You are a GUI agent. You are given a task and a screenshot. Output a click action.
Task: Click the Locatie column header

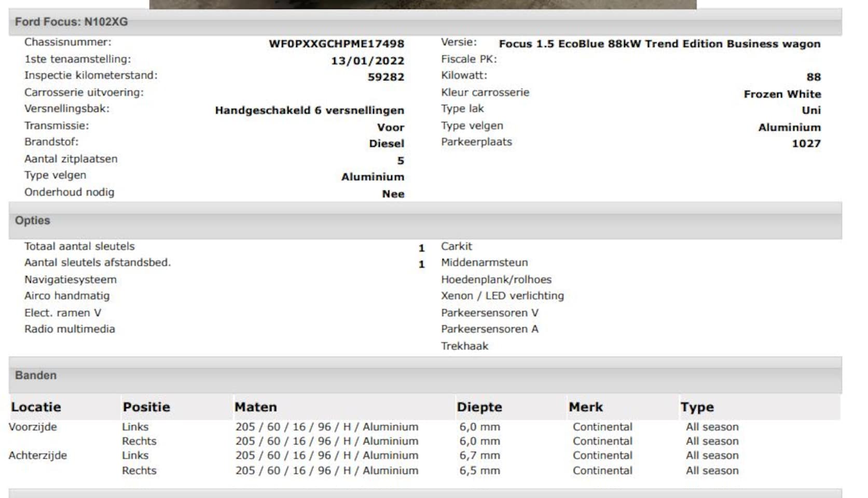tap(36, 407)
